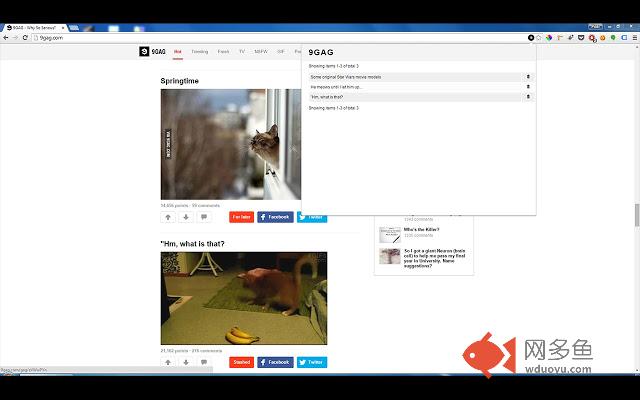The width and height of the screenshot is (640, 400).
Task: Open comments for 'Hm, what is that?' post
Action: coord(204,362)
